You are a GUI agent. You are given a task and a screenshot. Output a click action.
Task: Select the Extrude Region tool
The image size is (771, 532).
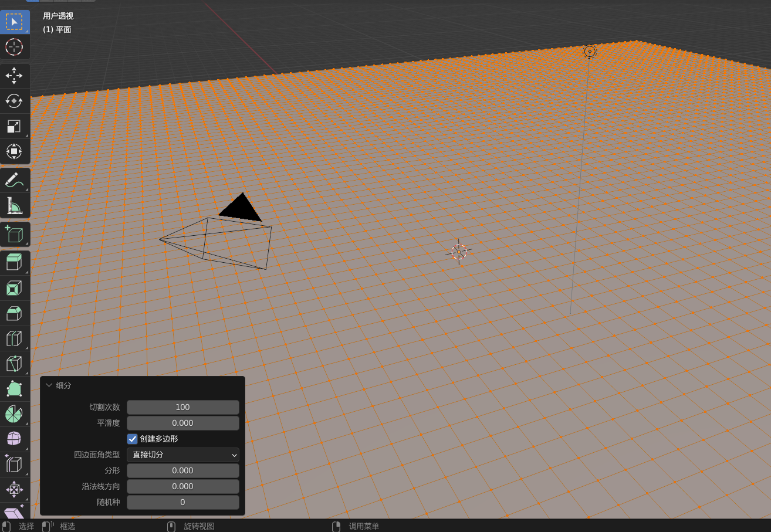point(14,263)
